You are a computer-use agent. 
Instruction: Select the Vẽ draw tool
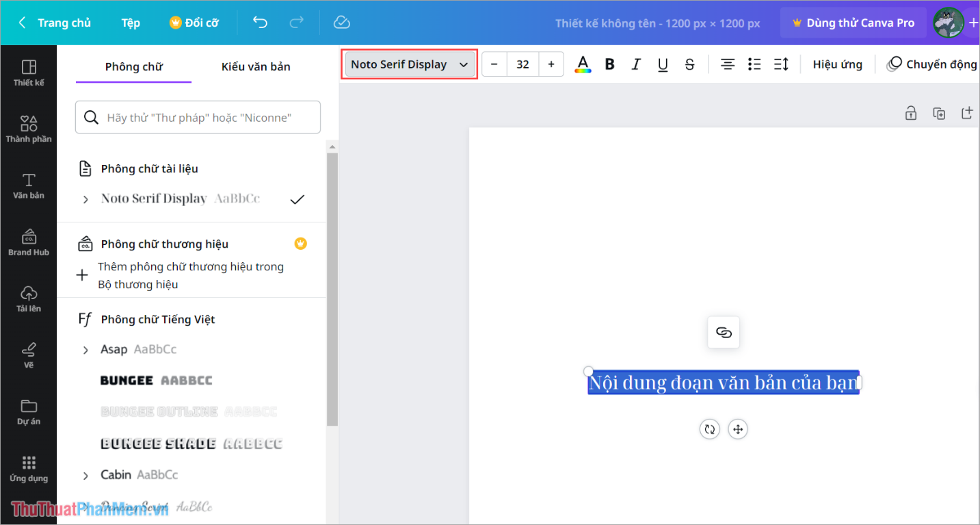(x=29, y=355)
